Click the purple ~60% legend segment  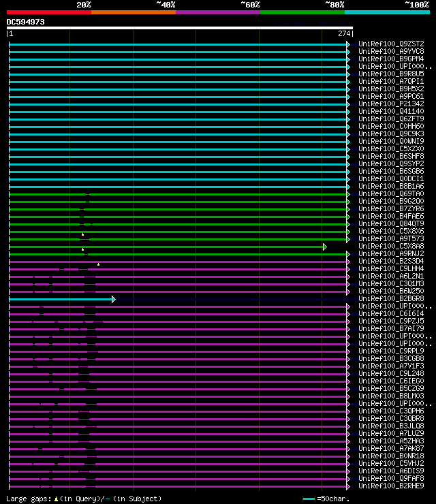coord(218,12)
